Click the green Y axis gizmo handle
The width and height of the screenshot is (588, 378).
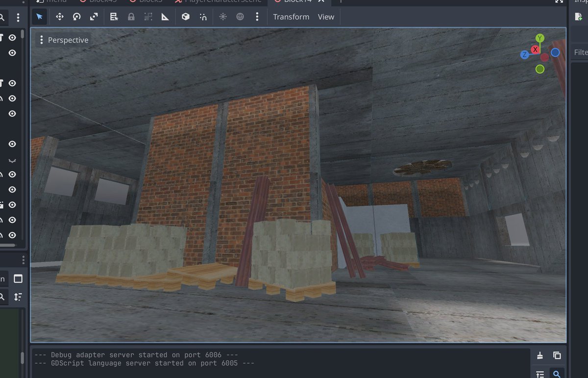pyautogui.click(x=540, y=38)
